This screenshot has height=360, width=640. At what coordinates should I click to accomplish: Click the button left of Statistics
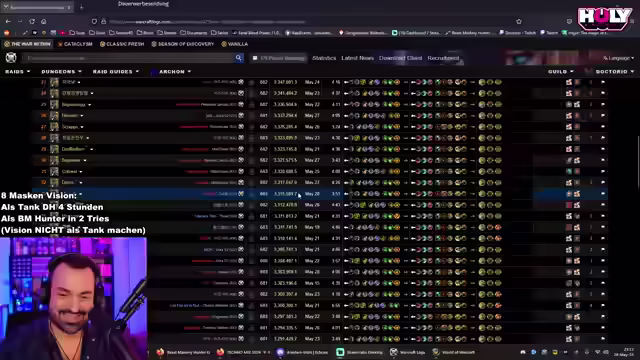coord(279,58)
